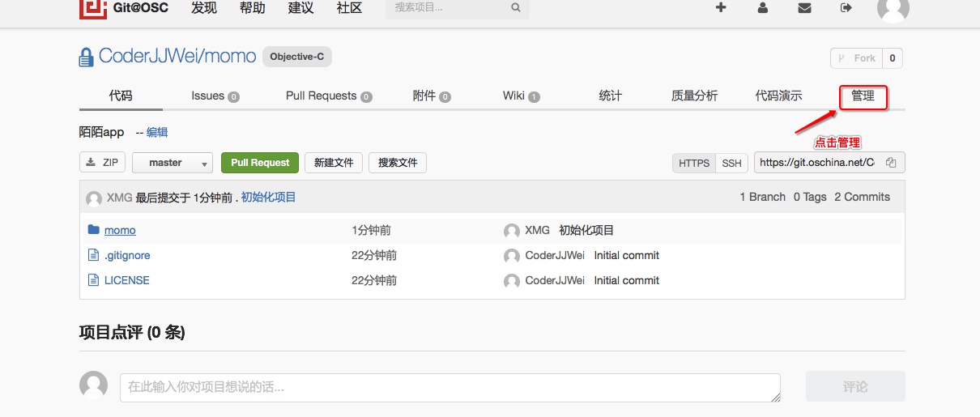The image size is (980, 417).
Task: Open the 代码演示 tab
Action: (x=778, y=96)
